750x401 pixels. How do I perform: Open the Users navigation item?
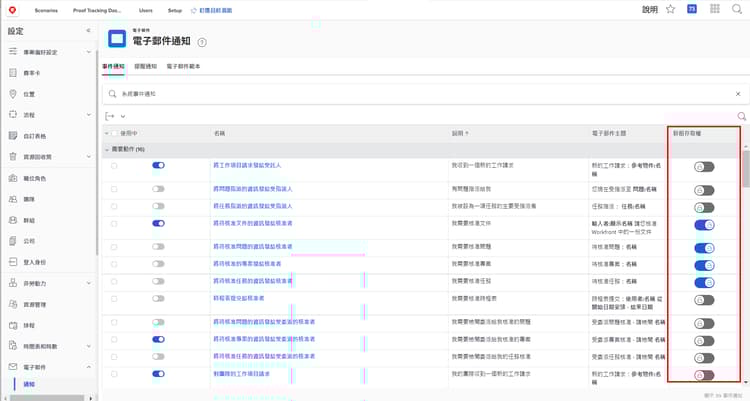145,10
